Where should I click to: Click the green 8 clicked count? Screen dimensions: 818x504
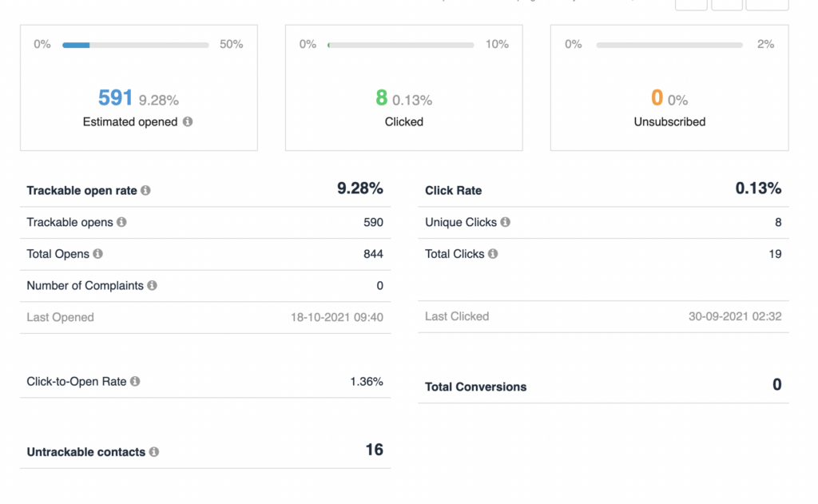[382, 98]
